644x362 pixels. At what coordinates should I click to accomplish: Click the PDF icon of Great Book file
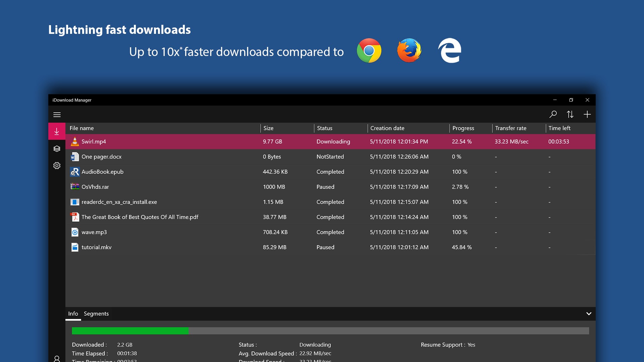[75, 217]
